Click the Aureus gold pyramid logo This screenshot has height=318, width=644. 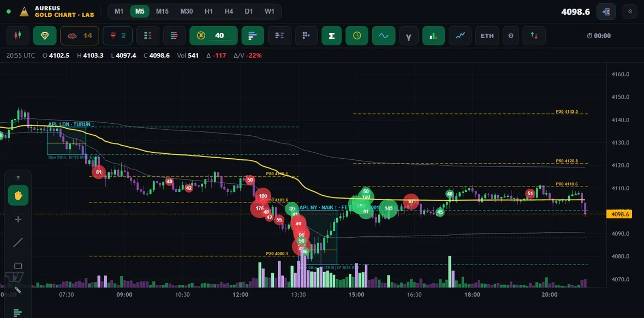[24, 11]
